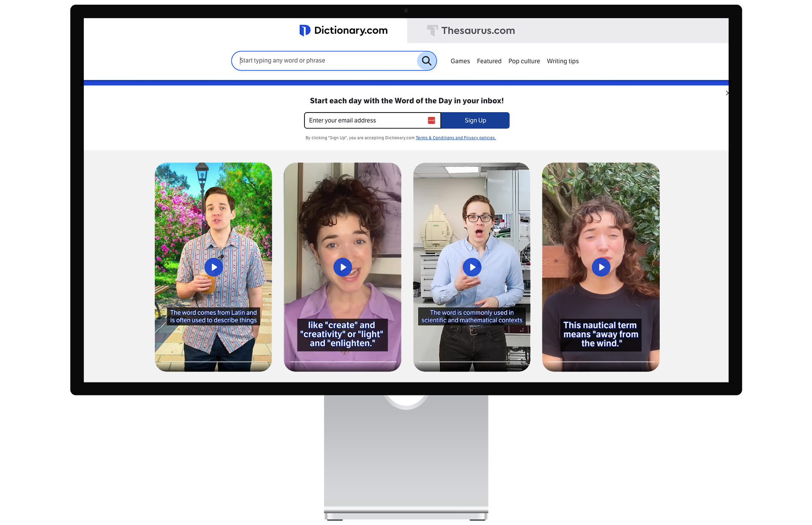Image resolution: width=812 pixels, height=525 pixels.
Task: Click progress bar of the Latin word video
Action: [214, 362]
